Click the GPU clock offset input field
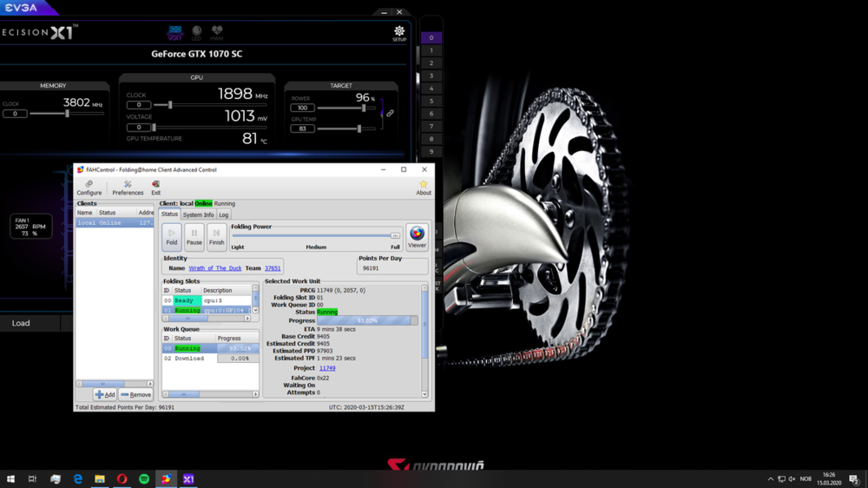The height and width of the screenshot is (488, 868). point(138,105)
